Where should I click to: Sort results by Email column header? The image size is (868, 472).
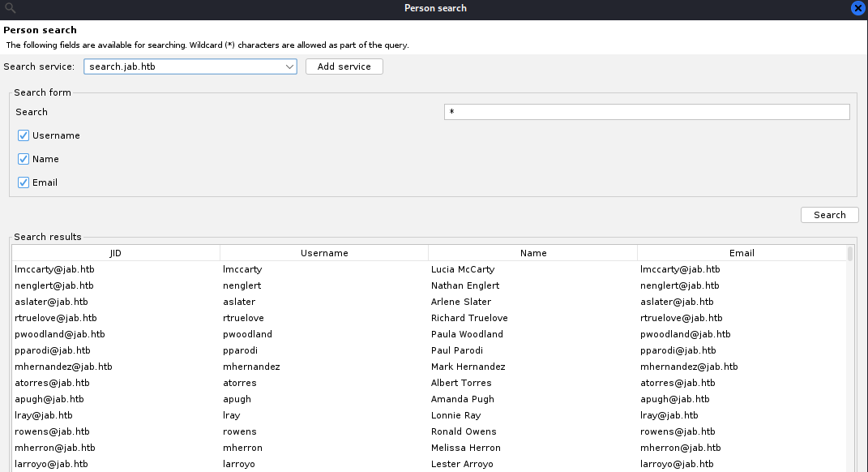(742, 253)
